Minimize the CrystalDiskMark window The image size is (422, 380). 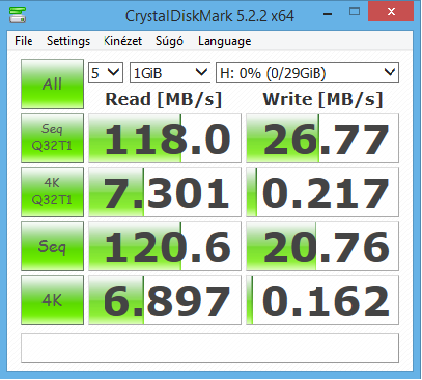328,14
